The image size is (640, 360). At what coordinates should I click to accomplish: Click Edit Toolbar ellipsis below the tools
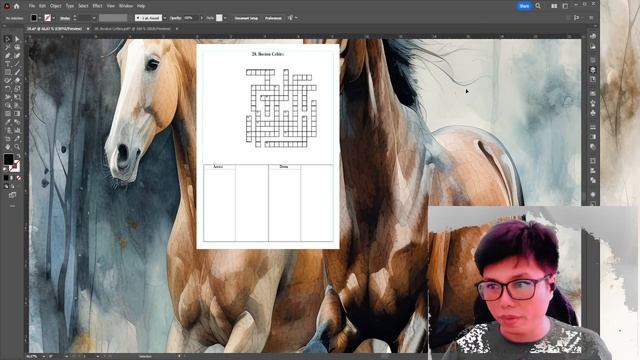[12, 206]
